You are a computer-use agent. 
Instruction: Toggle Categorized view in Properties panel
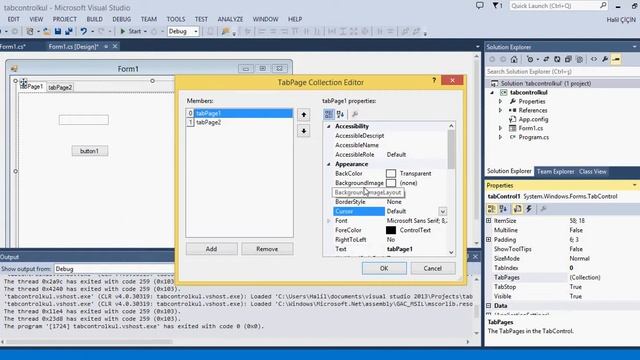491,209
